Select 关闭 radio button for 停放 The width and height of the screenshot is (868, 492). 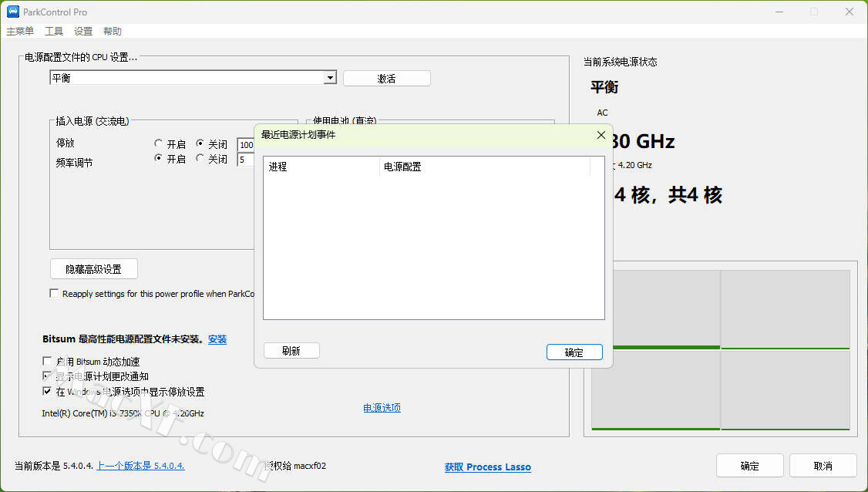(200, 144)
